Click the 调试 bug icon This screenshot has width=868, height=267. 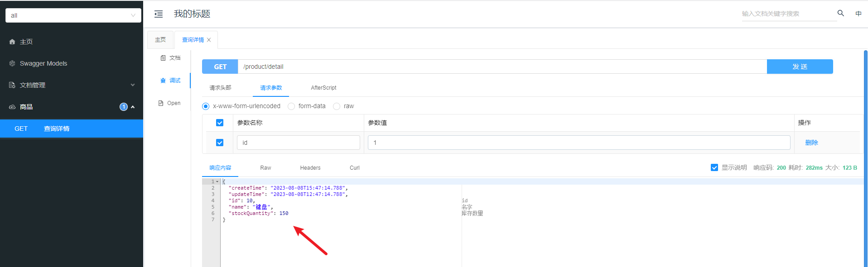[163, 81]
